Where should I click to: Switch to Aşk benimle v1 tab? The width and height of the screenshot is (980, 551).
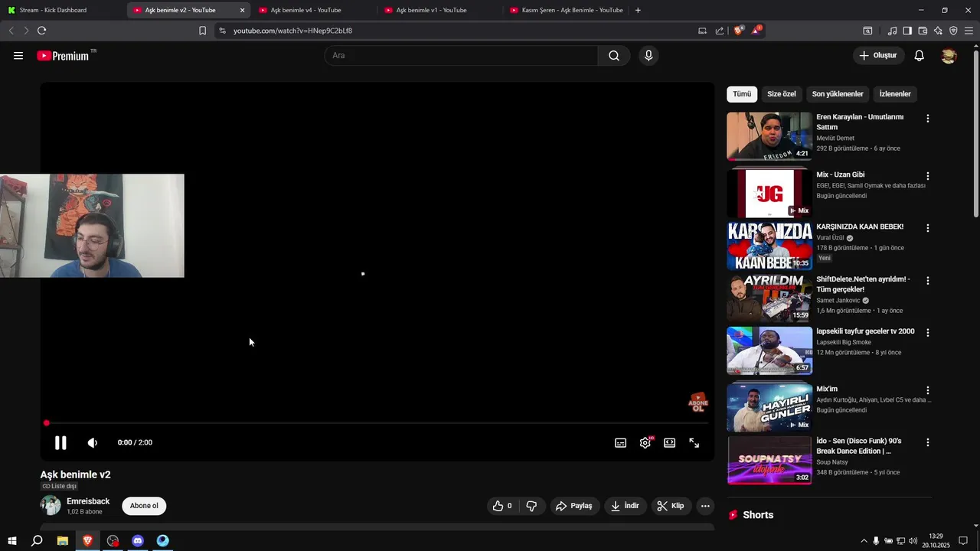coord(439,10)
